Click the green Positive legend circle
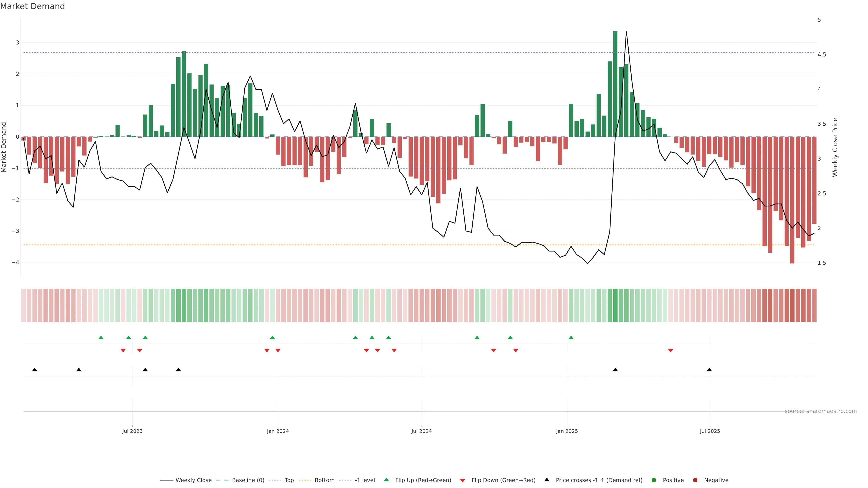 (x=654, y=480)
